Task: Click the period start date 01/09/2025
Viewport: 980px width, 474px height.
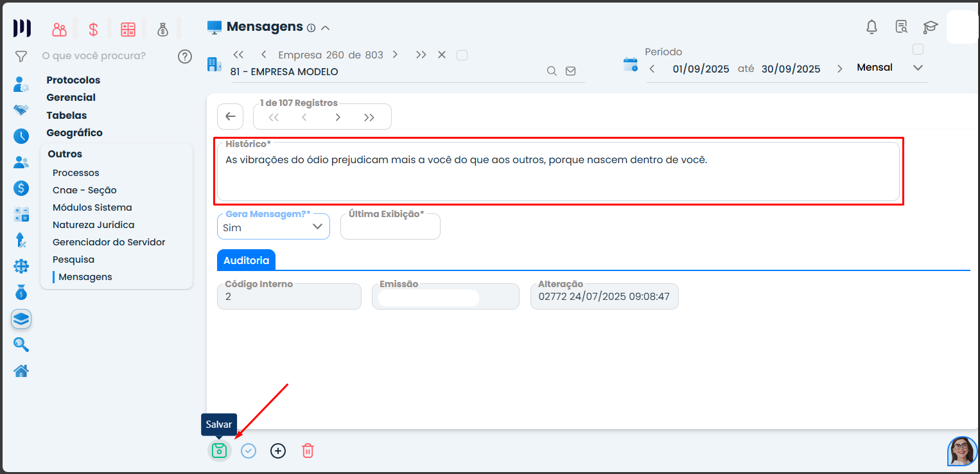Action: point(701,69)
